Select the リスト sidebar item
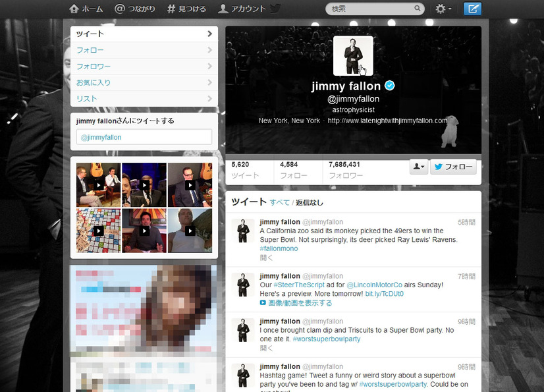Image resolution: width=544 pixels, height=392 pixels. click(x=144, y=99)
